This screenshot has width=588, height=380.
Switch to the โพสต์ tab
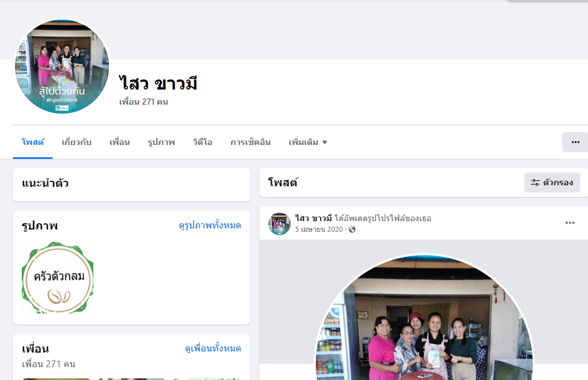point(32,142)
